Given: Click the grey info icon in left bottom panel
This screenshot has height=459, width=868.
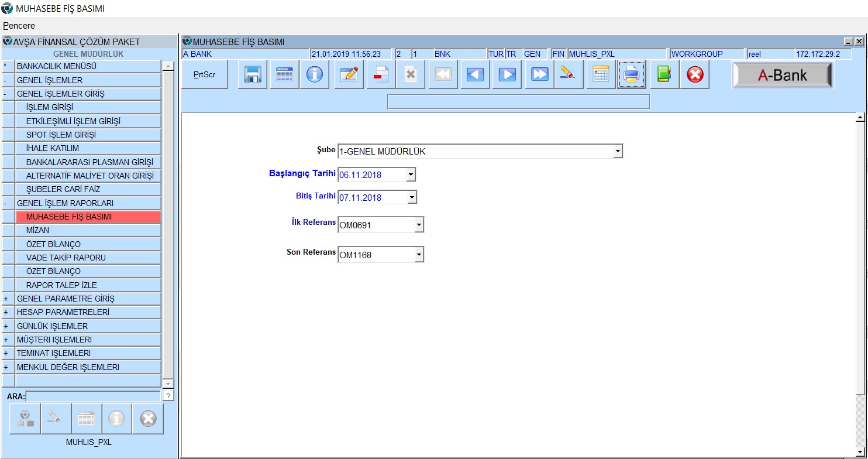Looking at the screenshot, I should click(117, 419).
